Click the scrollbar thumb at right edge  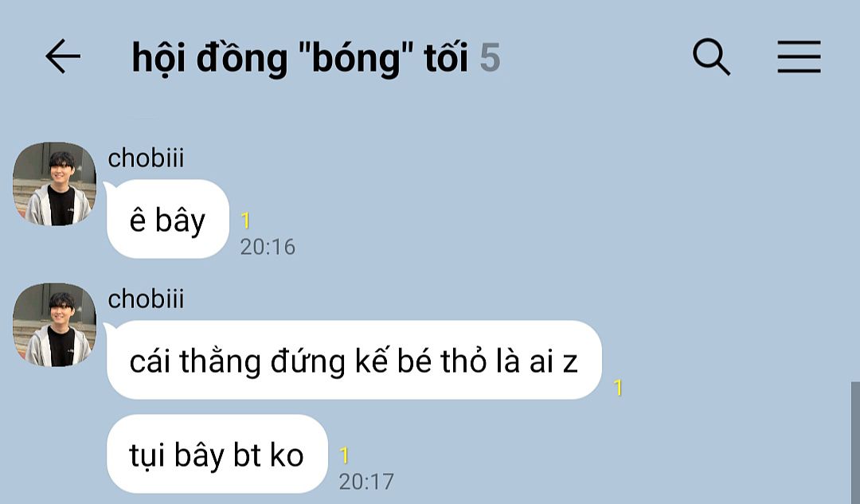coord(855,443)
